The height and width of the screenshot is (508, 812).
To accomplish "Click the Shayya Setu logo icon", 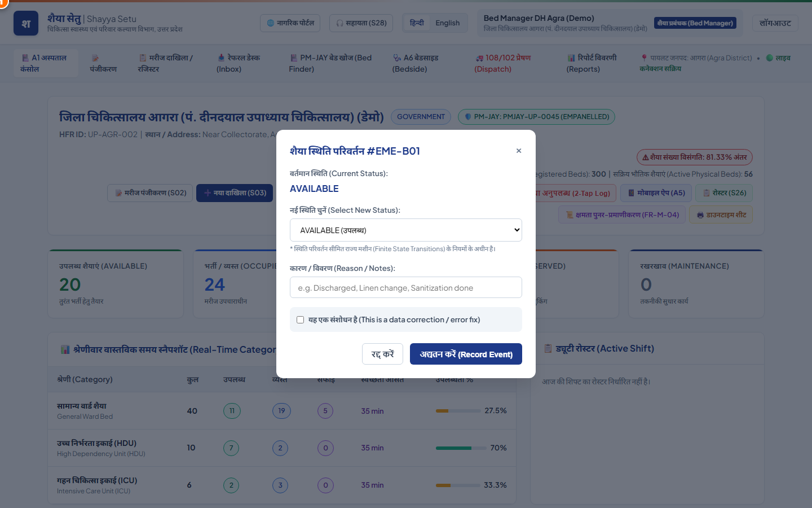I will [26, 23].
